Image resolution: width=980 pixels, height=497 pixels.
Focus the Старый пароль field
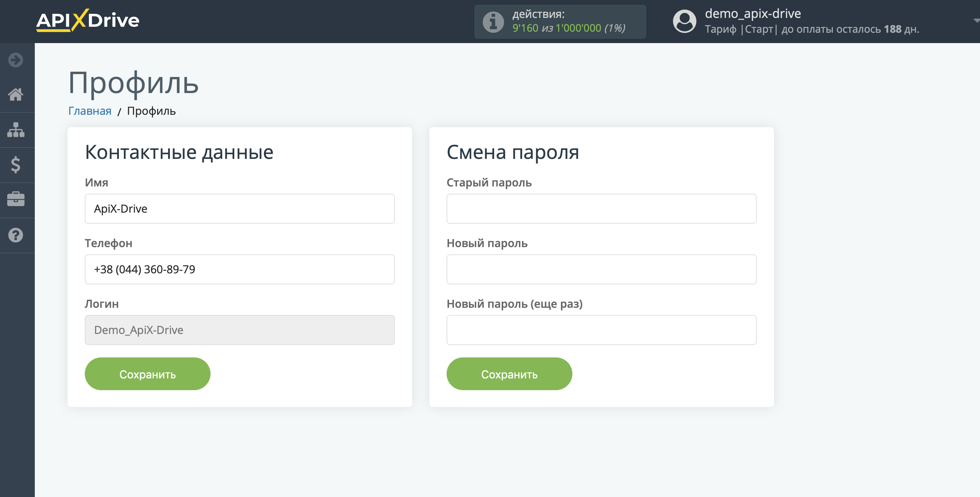click(x=601, y=209)
